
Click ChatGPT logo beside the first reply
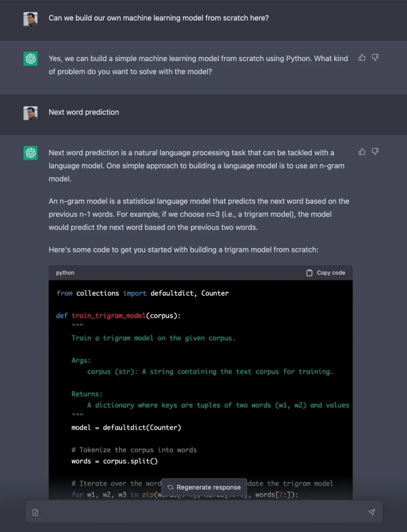(31, 58)
